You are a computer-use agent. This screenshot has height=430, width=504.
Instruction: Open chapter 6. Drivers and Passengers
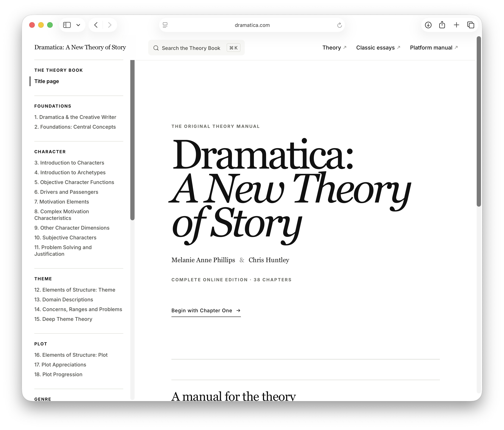coord(66,192)
